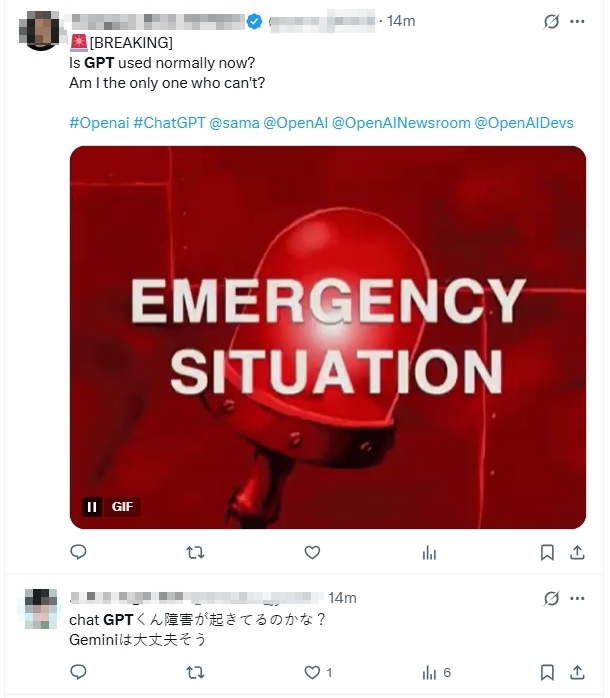610x698 pixels.
Task: Share the first tweet
Action: [x=577, y=552]
